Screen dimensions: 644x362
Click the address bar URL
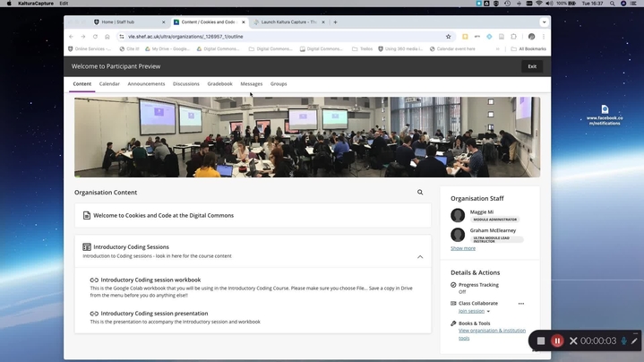(185, 37)
